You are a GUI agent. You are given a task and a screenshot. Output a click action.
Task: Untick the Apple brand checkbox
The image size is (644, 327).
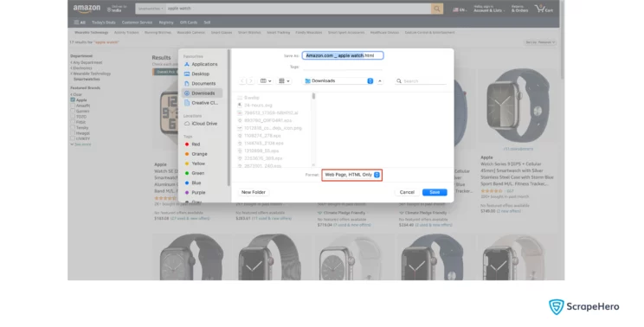click(73, 100)
